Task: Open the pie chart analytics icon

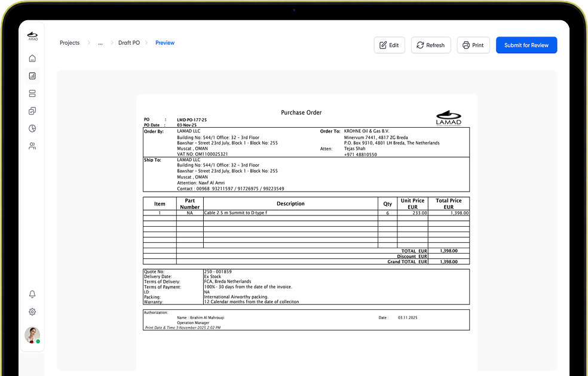Action: pos(32,128)
